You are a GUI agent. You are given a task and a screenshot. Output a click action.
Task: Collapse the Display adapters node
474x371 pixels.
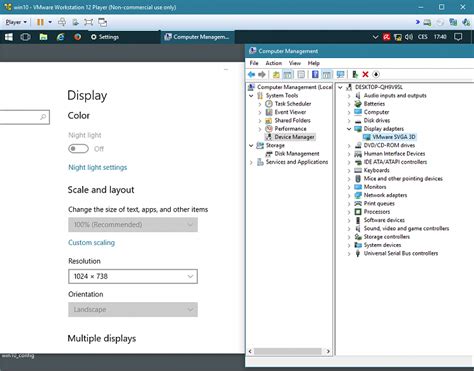(x=349, y=129)
